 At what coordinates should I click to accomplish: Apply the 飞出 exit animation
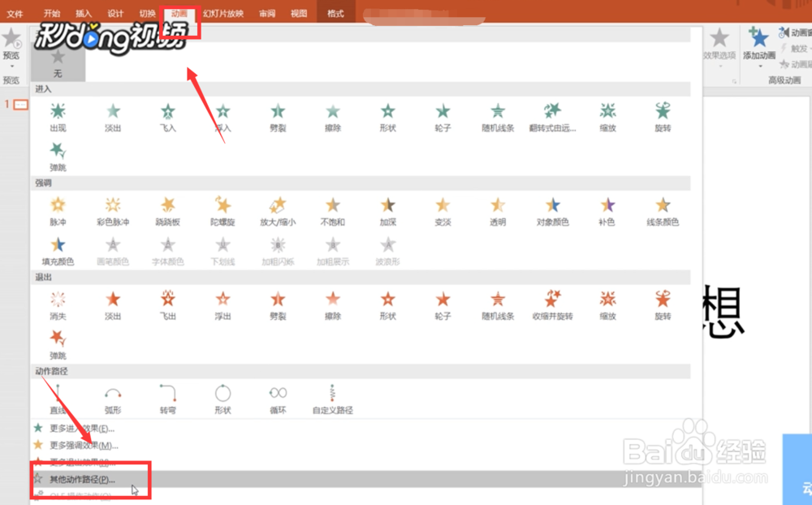[168, 306]
